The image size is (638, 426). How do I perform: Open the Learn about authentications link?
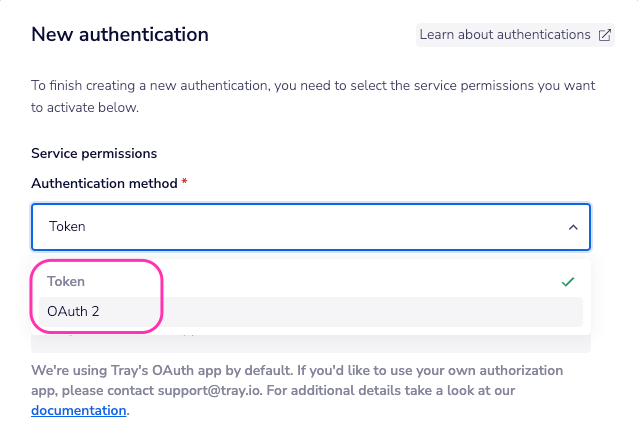505,35
